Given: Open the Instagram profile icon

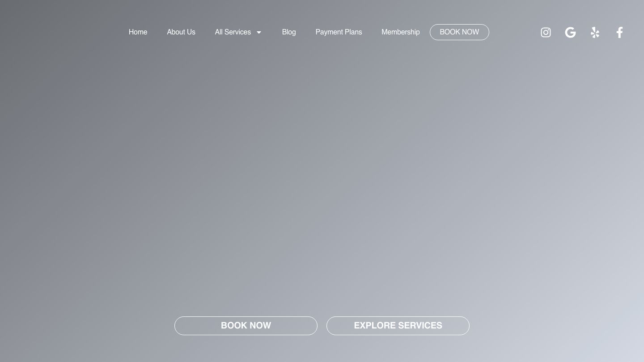Looking at the screenshot, I should tap(546, 32).
